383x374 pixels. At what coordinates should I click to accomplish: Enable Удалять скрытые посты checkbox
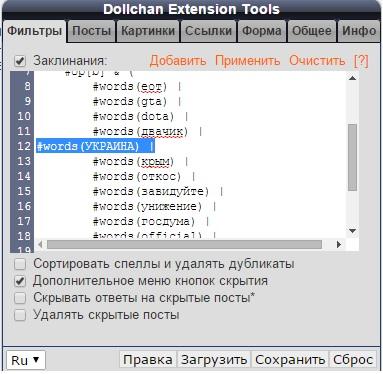coord(20,315)
